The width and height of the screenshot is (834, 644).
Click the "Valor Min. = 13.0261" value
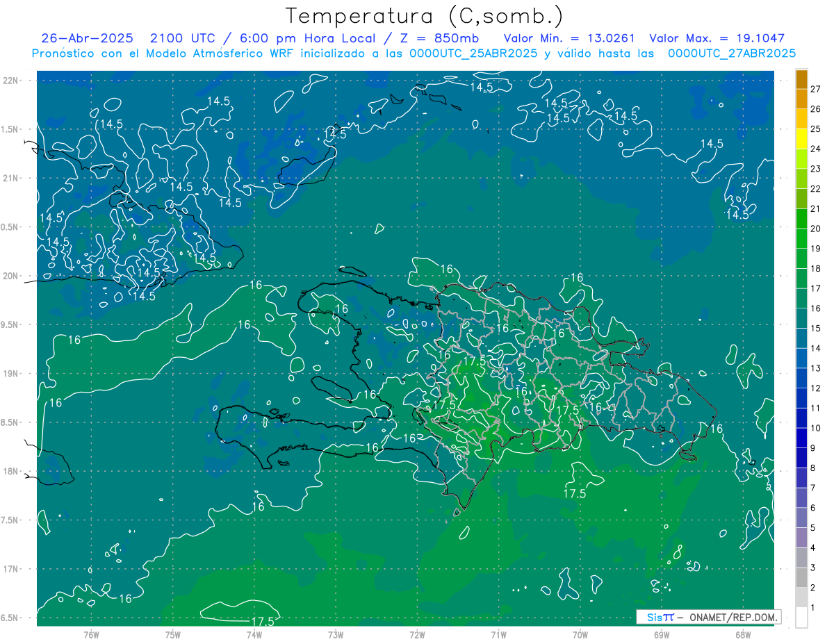(569, 38)
